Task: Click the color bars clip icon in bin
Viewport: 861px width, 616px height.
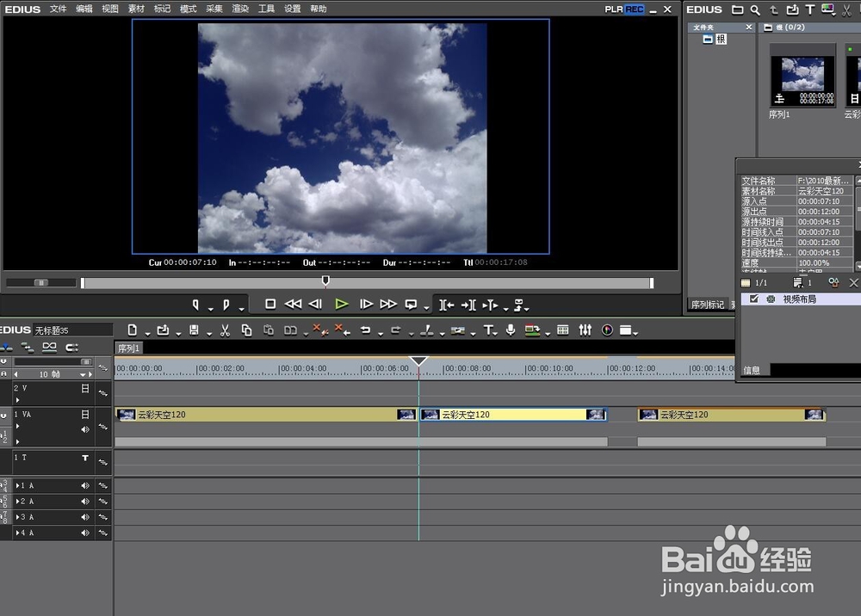Action: click(x=827, y=9)
